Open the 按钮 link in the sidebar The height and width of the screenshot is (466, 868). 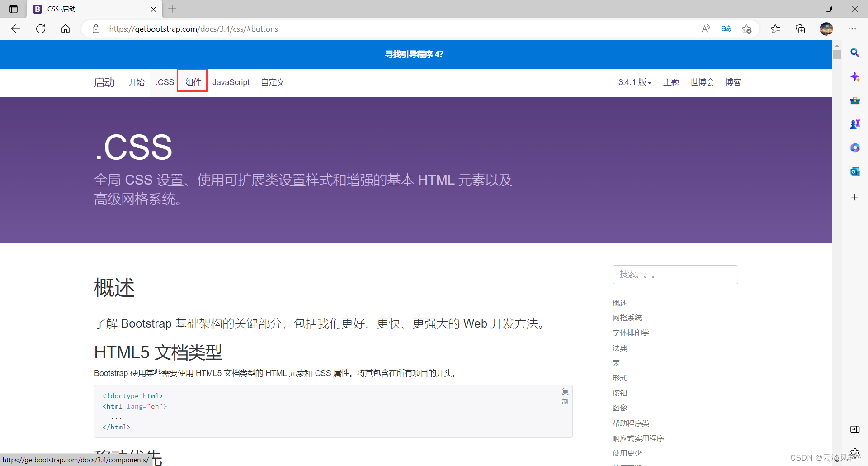coord(619,393)
